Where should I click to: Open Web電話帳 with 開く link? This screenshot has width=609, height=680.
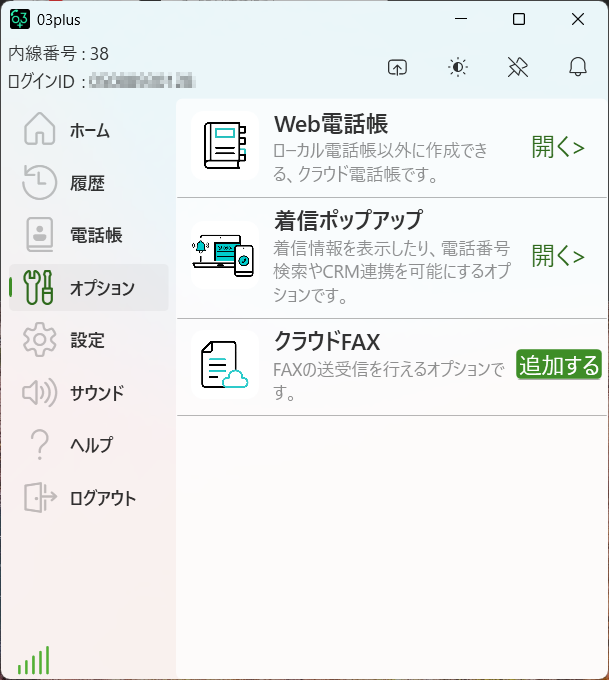coord(557,148)
